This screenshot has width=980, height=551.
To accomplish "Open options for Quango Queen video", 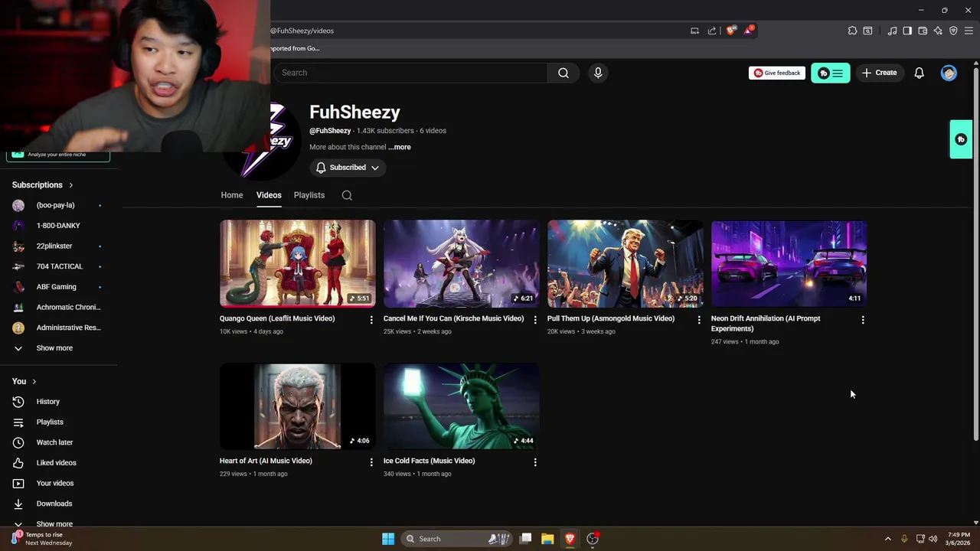I will tap(371, 319).
